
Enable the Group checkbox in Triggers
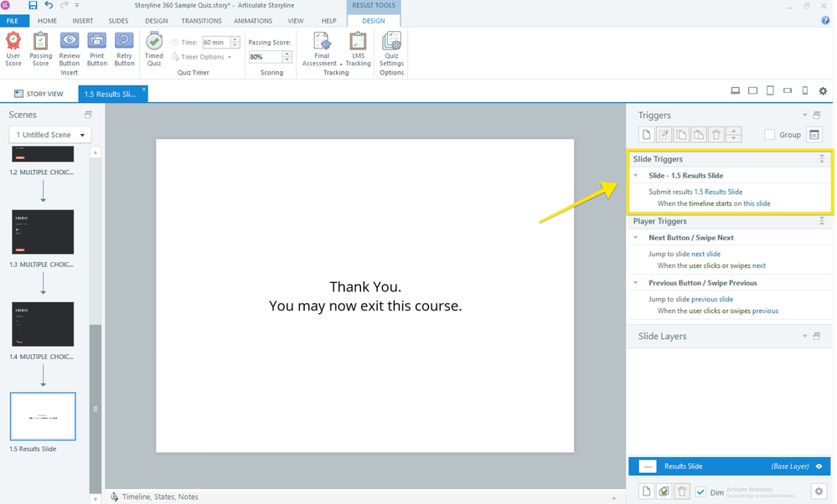pos(769,135)
